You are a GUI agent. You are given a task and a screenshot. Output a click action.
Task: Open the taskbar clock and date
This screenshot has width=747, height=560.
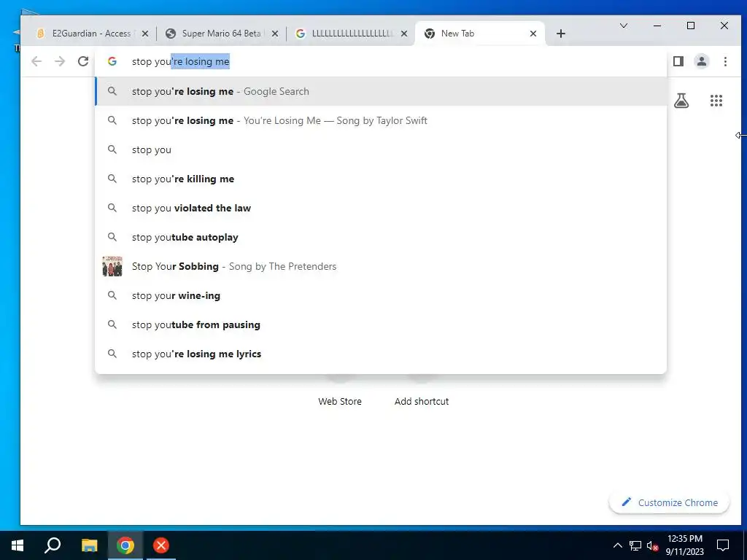point(684,545)
